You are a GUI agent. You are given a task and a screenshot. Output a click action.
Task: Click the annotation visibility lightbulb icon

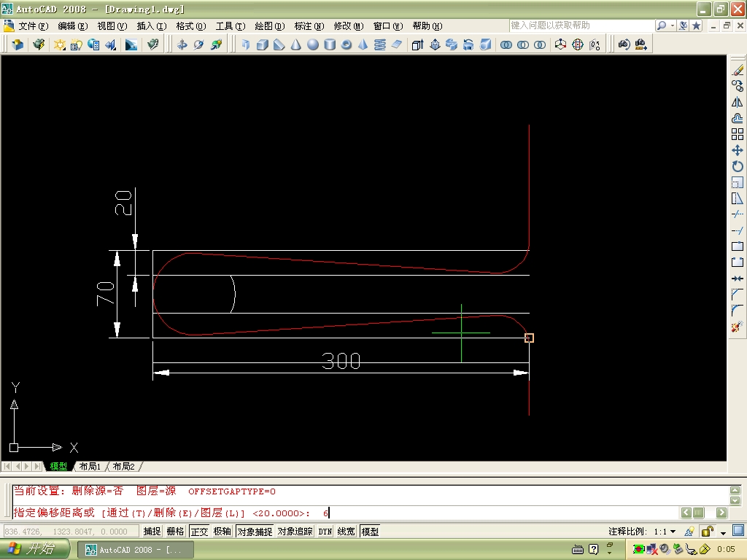coord(689,532)
